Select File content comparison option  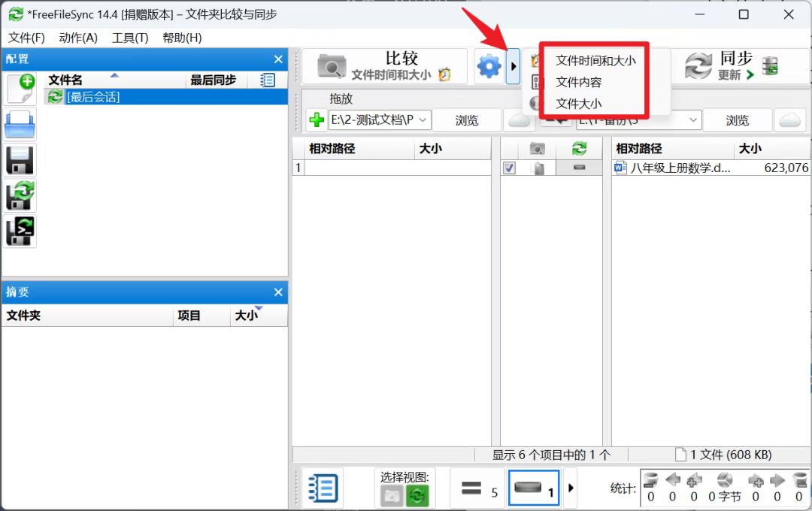[578, 83]
